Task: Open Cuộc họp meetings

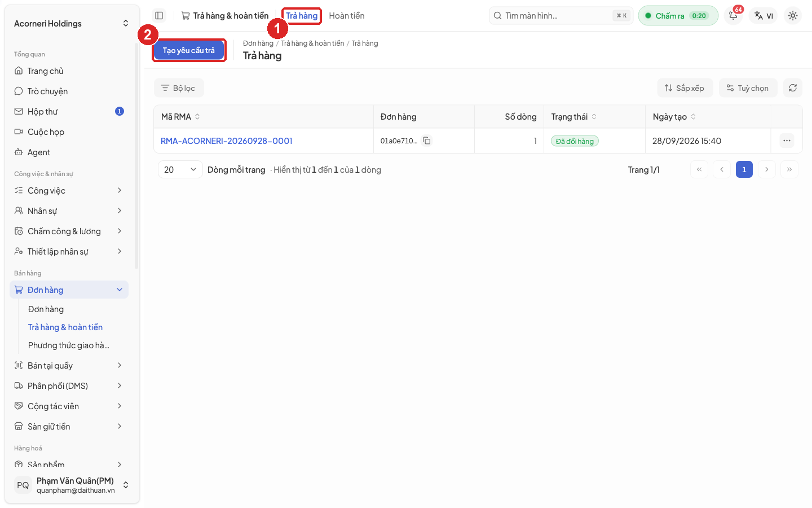Action: click(x=69, y=132)
